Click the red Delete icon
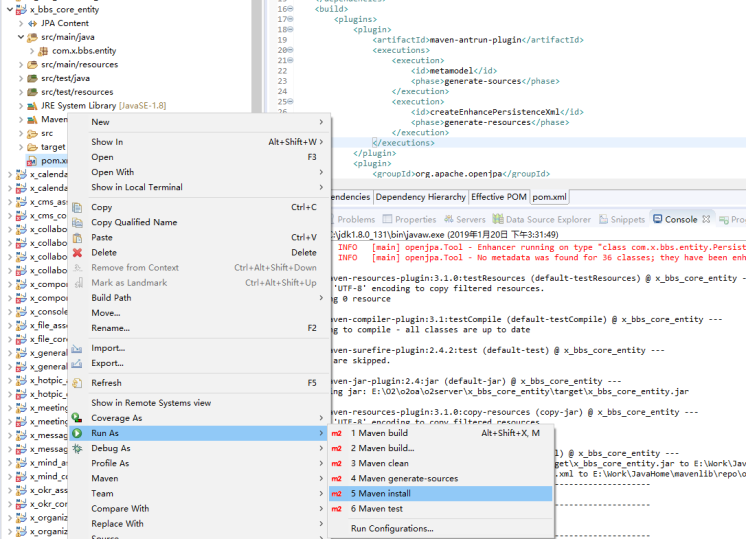 point(78,252)
